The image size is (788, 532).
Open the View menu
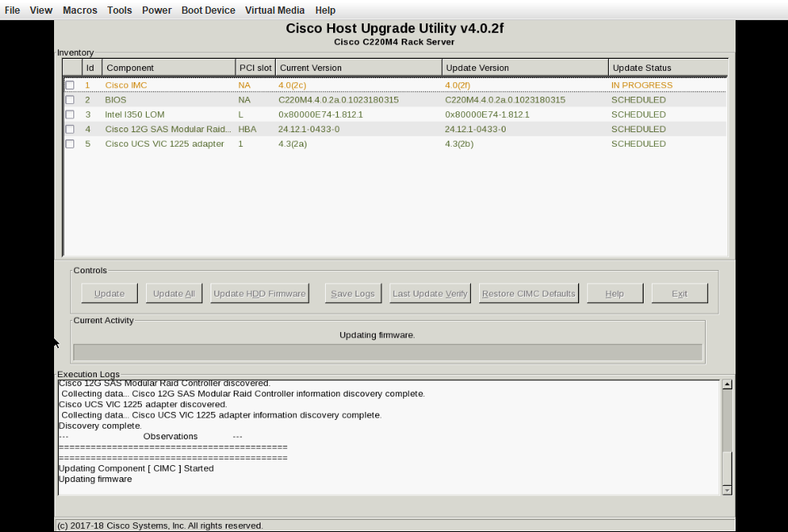(x=40, y=10)
